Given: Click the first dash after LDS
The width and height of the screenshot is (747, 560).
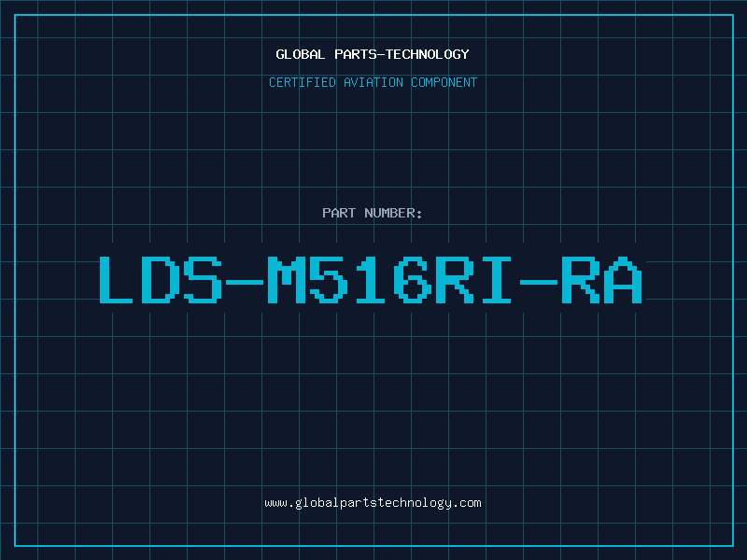Looking at the screenshot, I should pyautogui.click(x=245, y=282).
